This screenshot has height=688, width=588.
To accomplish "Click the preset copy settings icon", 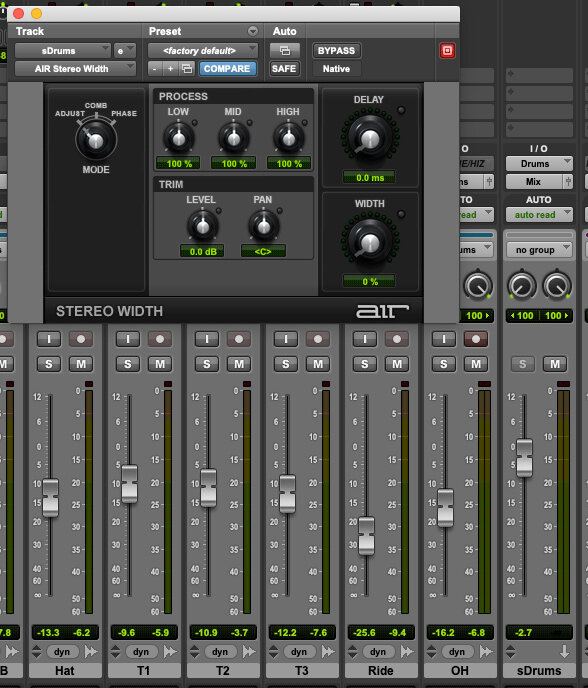I will 187,69.
